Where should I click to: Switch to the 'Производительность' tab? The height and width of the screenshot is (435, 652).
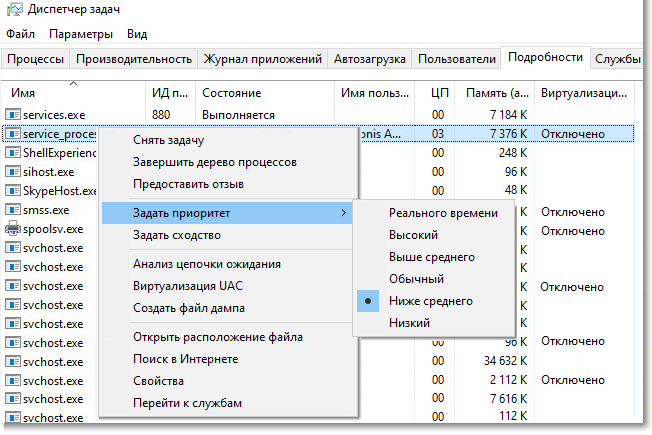pos(134,59)
